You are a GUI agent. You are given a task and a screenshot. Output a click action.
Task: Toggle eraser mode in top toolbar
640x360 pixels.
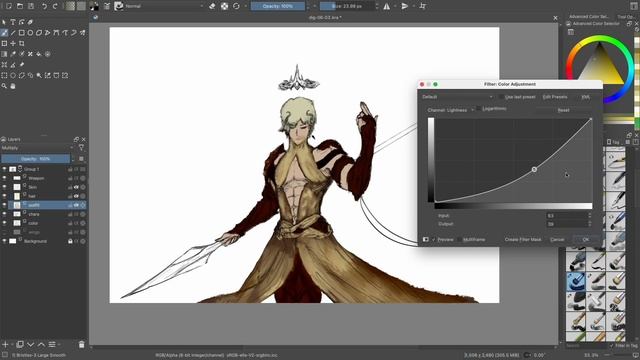coord(212,6)
